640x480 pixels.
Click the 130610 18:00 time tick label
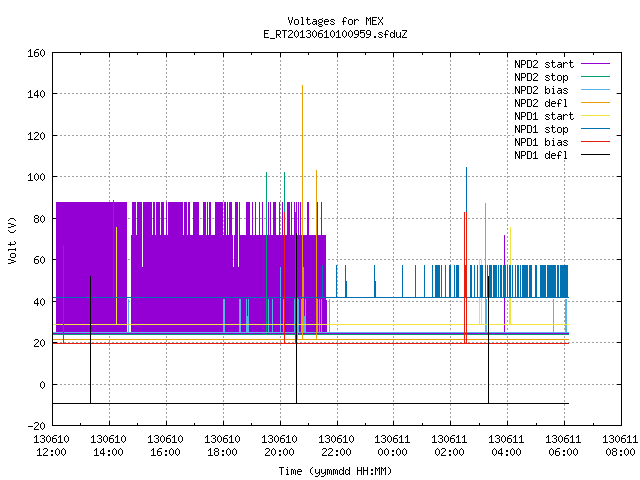click(x=222, y=446)
